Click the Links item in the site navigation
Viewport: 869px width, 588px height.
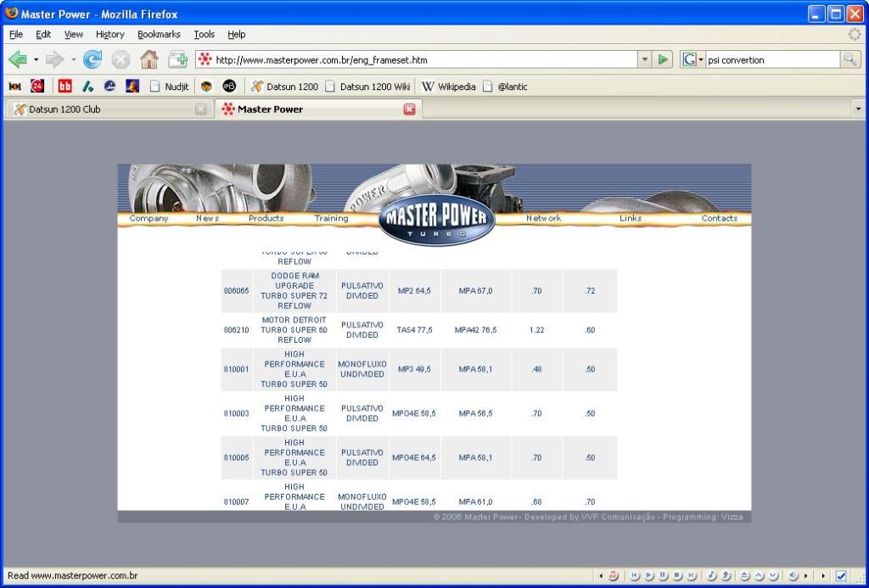point(631,218)
